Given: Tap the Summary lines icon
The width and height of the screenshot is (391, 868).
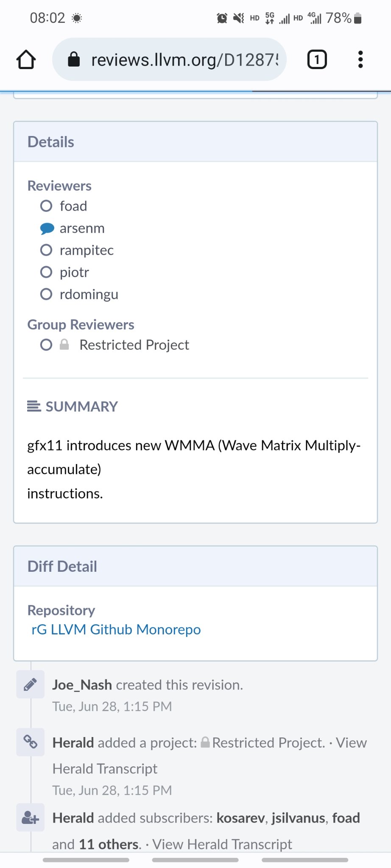Looking at the screenshot, I should (x=34, y=406).
